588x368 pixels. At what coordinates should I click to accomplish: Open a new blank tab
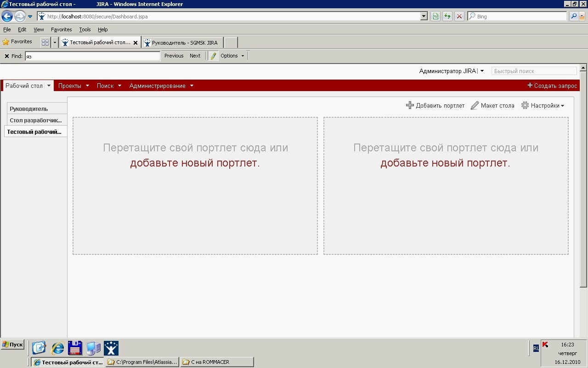231,42
